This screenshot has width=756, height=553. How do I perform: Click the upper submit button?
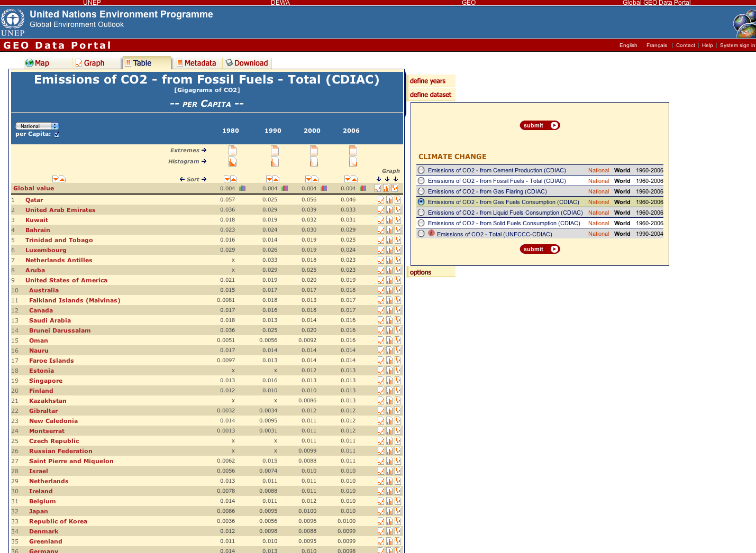(x=540, y=125)
